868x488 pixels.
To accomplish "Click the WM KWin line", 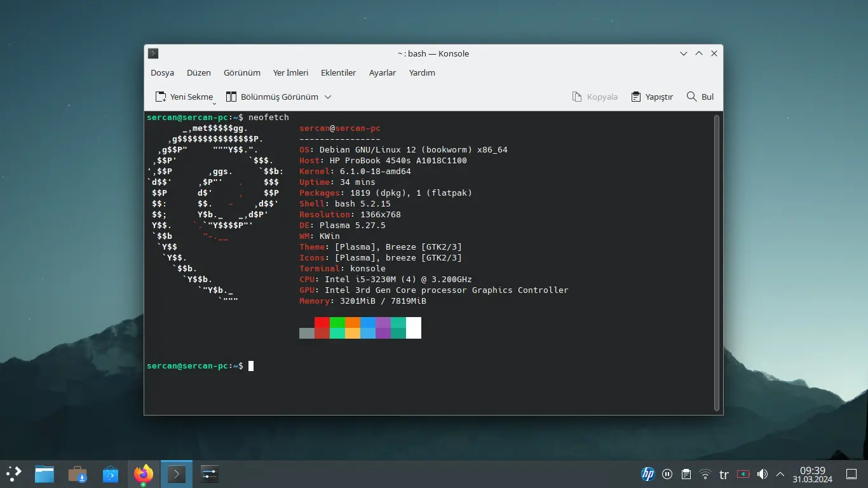I will point(320,236).
